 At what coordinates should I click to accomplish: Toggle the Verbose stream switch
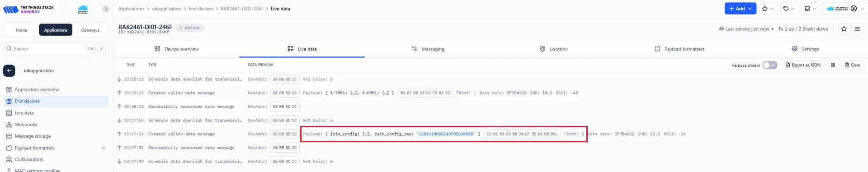tap(769, 65)
